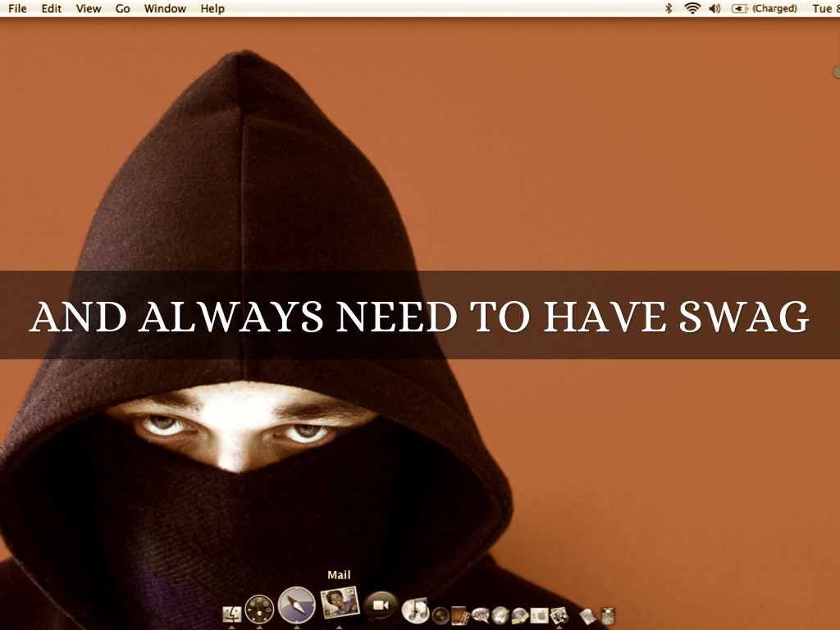The image size is (840, 630).
Task: Click the volume speaker icon
Action: click(x=714, y=8)
